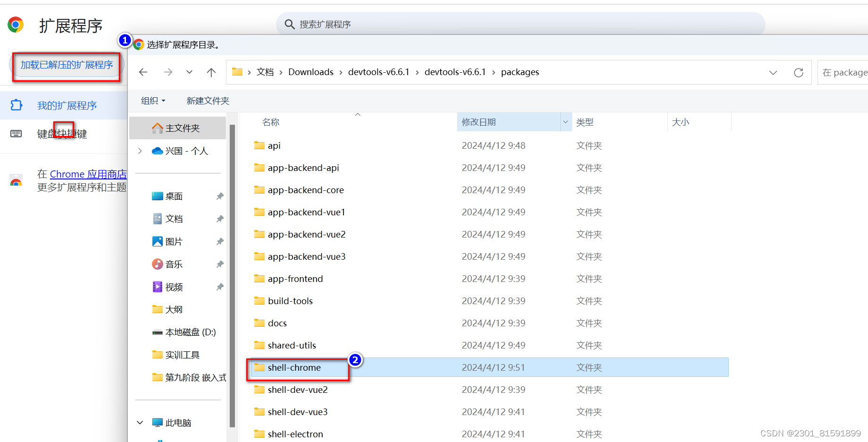Image resolution: width=868 pixels, height=442 pixels.
Task: Click the back navigation arrow in the explorer
Action: coord(143,72)
